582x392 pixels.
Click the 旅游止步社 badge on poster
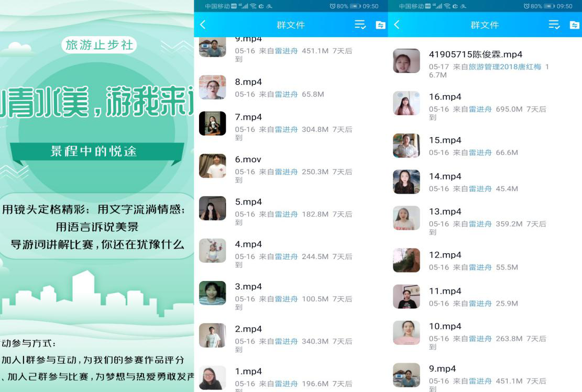click(99, 45)
